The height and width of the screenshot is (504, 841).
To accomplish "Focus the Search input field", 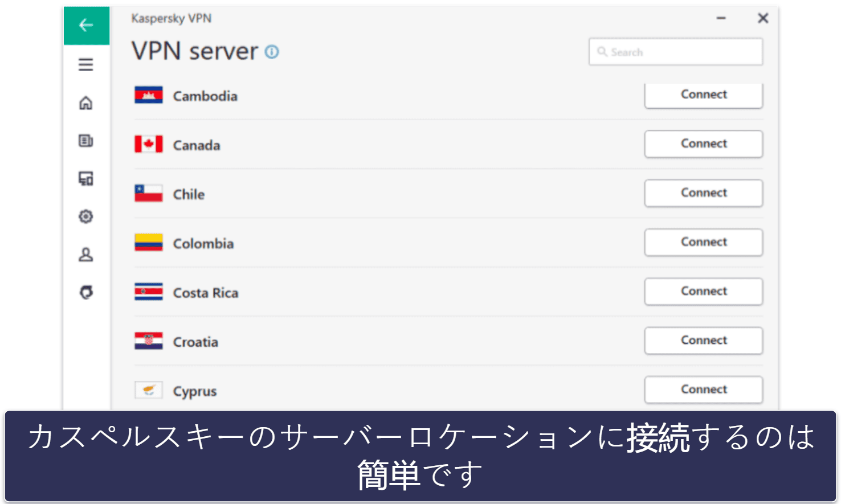I will click(x=676, y=52).
